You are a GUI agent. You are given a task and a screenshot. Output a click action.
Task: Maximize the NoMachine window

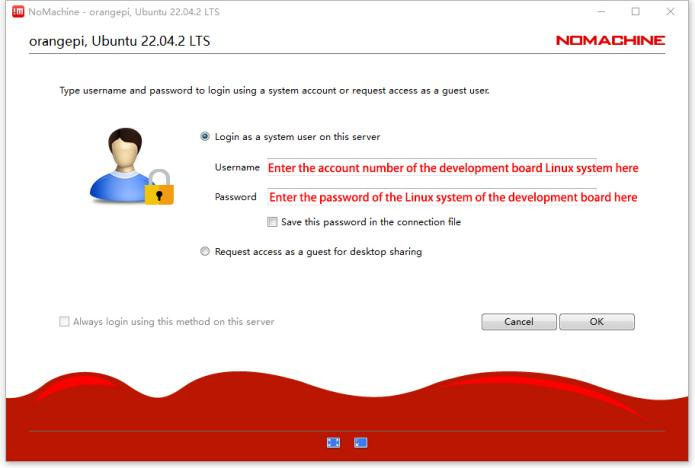[x=636, y=11]
